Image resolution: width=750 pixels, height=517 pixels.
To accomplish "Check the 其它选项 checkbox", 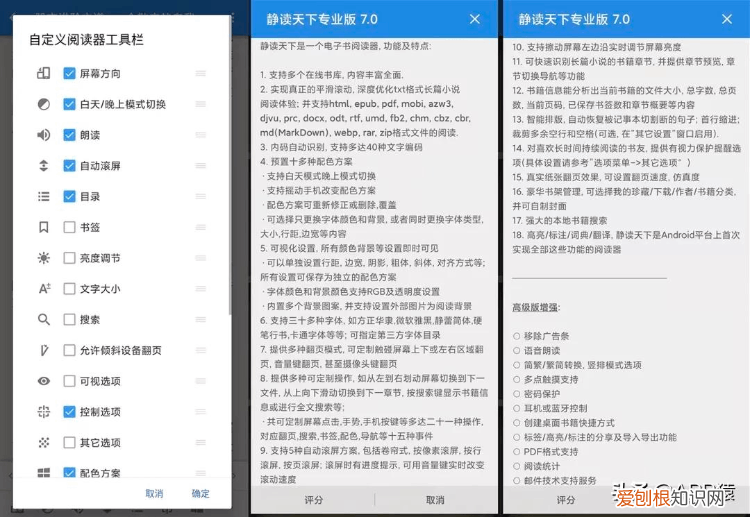I will tap(69, 442).
